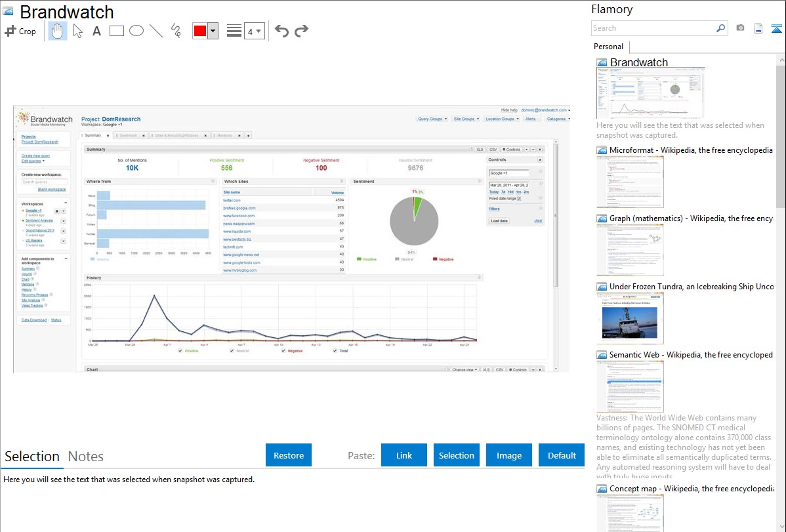Undo the last annotation
Image resolution: width=786 pixels, height=532 pixels.
pos(281,31)
